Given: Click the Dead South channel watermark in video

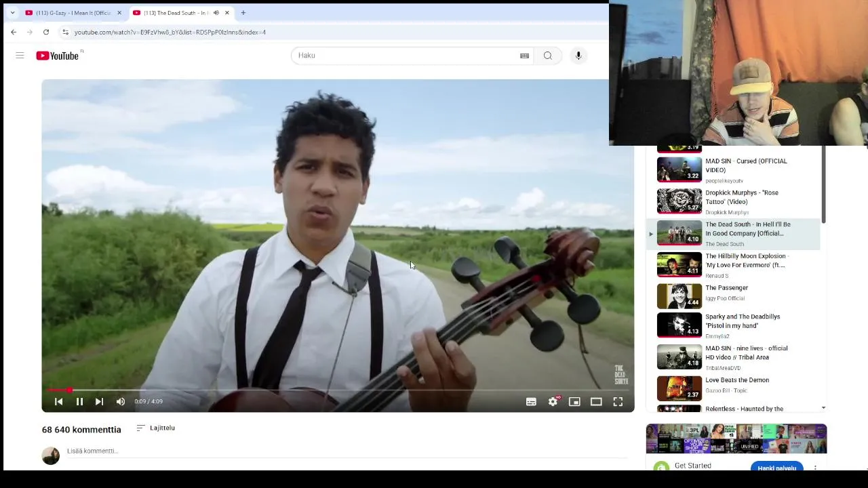Looking at the screenshot, I should [620, 374].
